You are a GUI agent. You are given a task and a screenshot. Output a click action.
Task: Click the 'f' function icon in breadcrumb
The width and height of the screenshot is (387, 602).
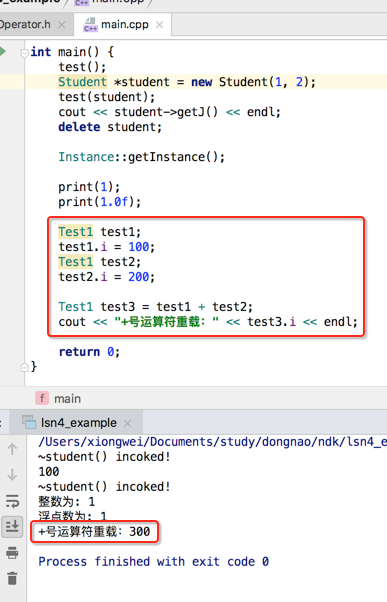pos(42,398)
